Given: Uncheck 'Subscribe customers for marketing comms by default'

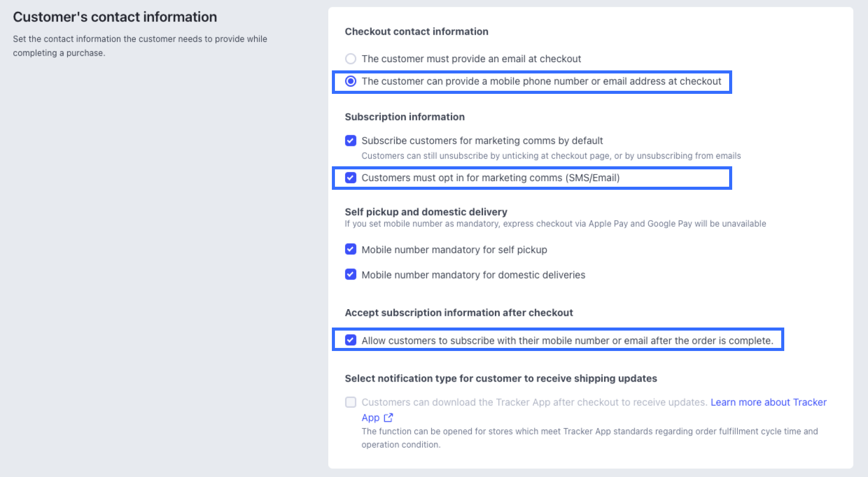Looking at the screenshot, I should click(351, 140).
